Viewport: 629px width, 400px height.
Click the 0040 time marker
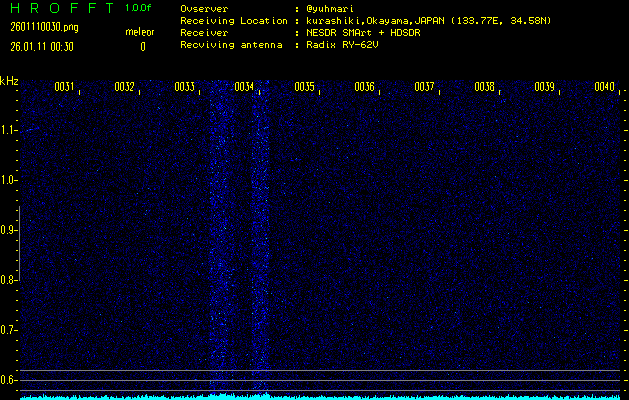coord(604,87)
